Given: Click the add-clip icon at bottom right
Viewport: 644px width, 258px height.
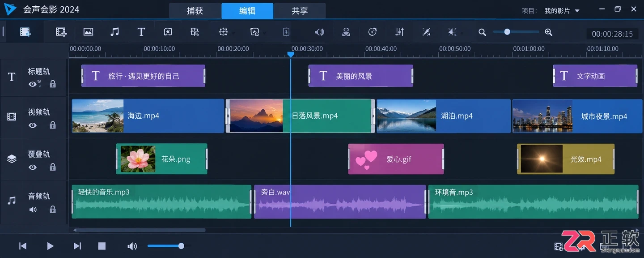Looking at the screenshot, I should (x=559, y=246).
